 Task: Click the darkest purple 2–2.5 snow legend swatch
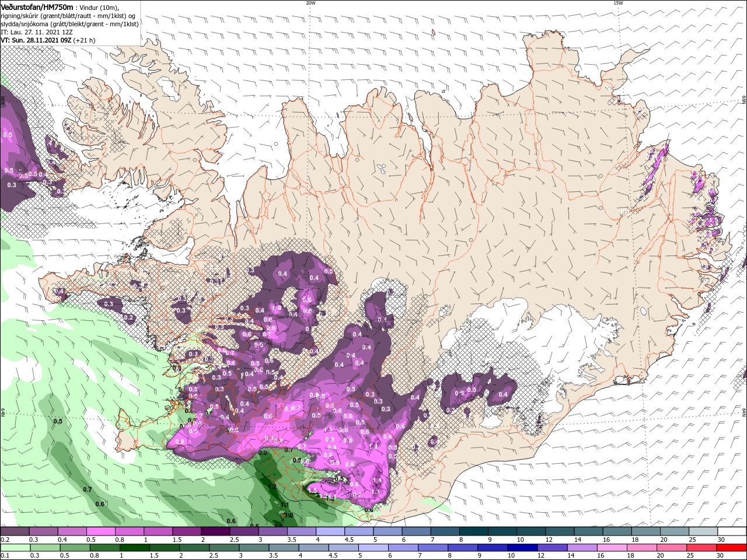click(215, 531)
